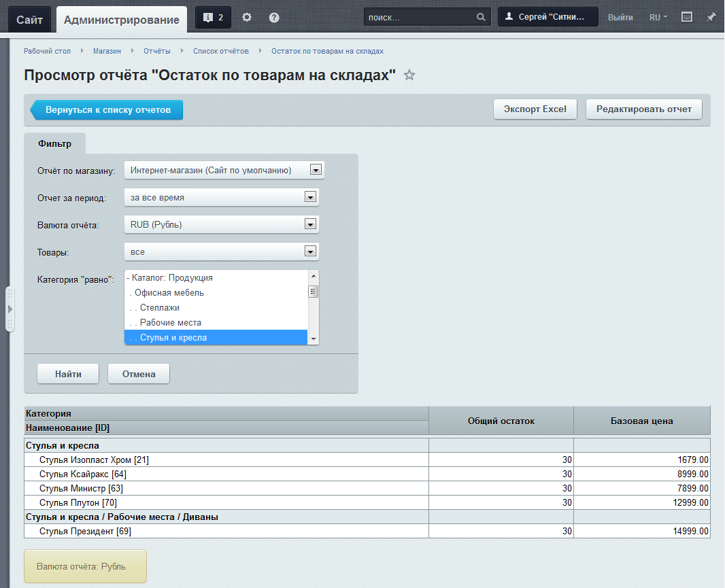Select the Фильтр tab
Viewport: 725px width, 588px height.
pyautogui.click(x=54, y=143)
